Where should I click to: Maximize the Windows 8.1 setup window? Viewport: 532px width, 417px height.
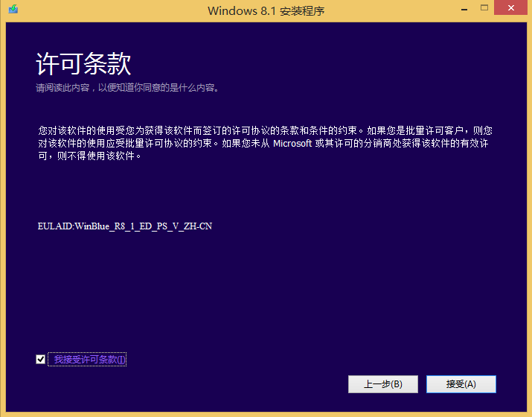click(x=484, y=7)
